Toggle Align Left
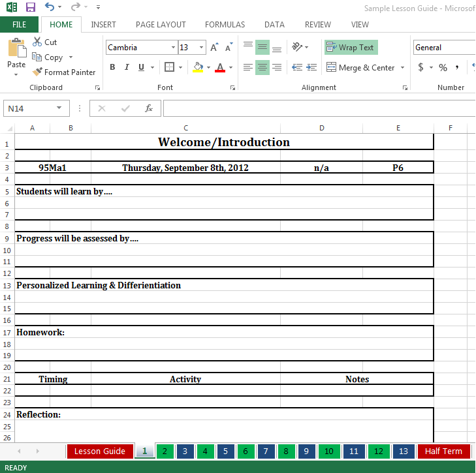 (248, 67)
